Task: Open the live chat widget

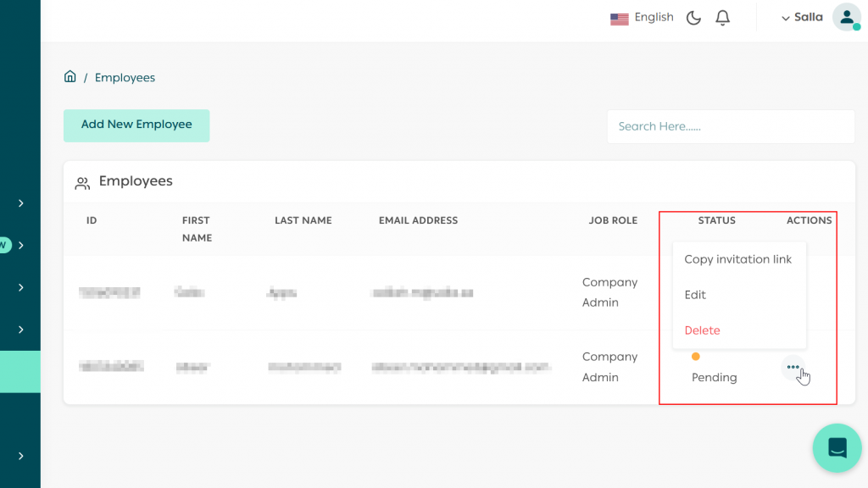Action: tap(837, 447)
